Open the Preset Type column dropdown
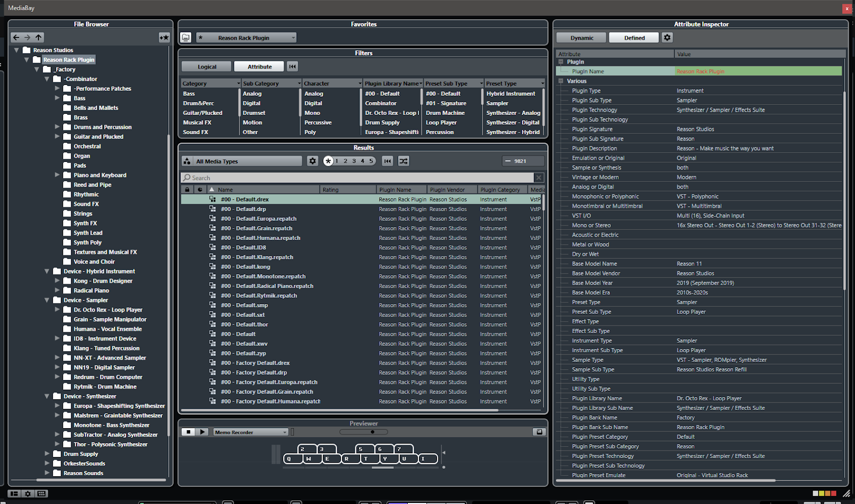The height and width of the screenshot is (504, 855). (542, 83)
